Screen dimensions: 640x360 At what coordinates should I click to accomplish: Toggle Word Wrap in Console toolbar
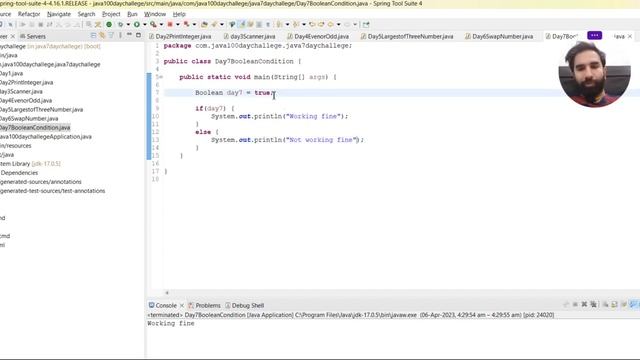tap(624, 304)
